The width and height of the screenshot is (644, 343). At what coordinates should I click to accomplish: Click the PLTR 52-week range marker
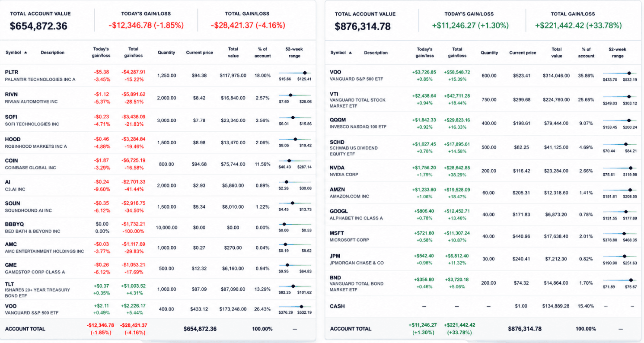point(305,73)
